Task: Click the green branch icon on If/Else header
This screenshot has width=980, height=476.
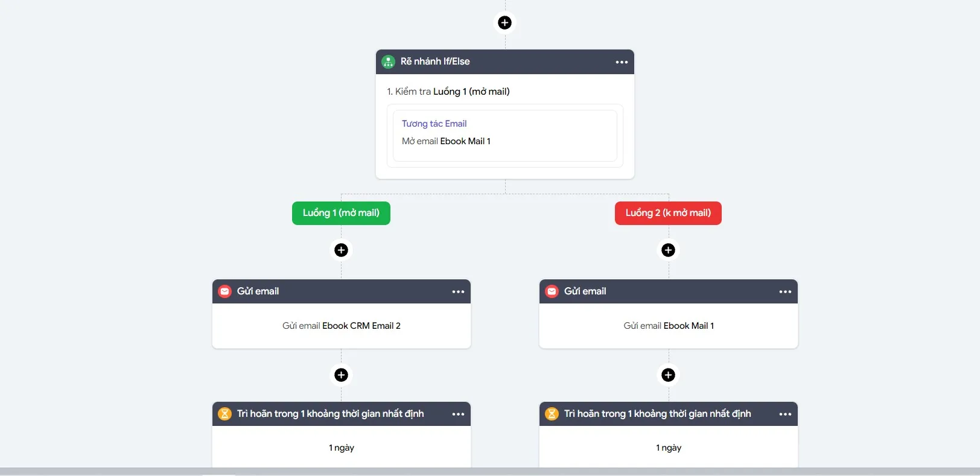Action: (389, 62)
